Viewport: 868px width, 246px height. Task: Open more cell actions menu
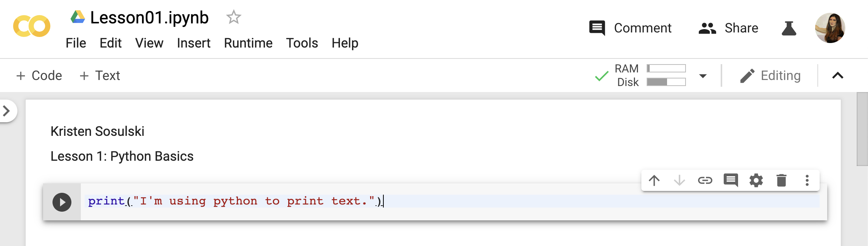pos(807,180)
